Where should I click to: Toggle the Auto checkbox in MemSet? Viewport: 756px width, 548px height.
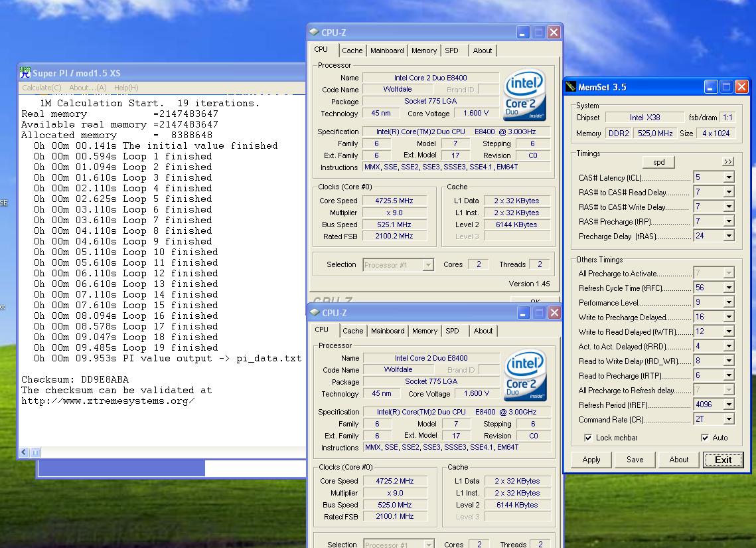pyautogui.click(x=705, y=438)
